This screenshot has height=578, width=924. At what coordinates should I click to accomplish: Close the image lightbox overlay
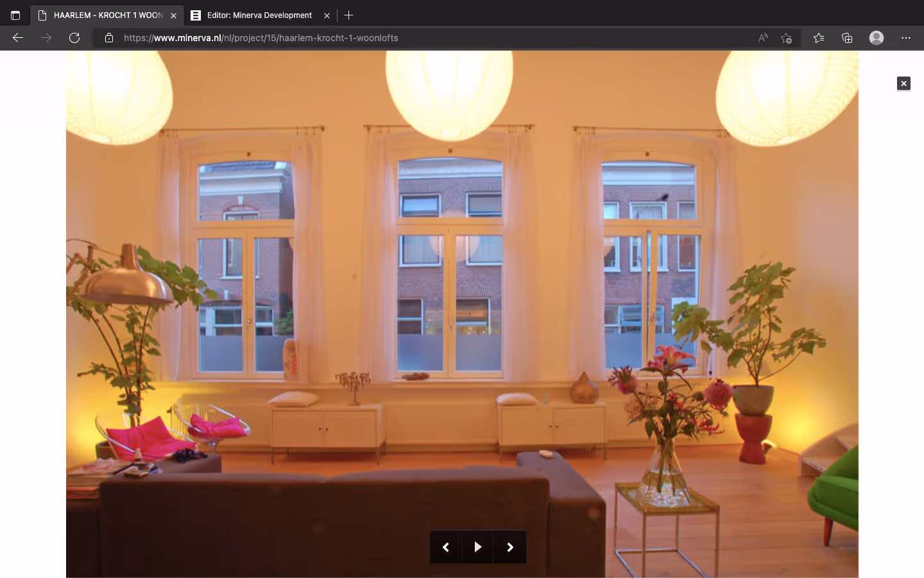click(x=903, y=83)
